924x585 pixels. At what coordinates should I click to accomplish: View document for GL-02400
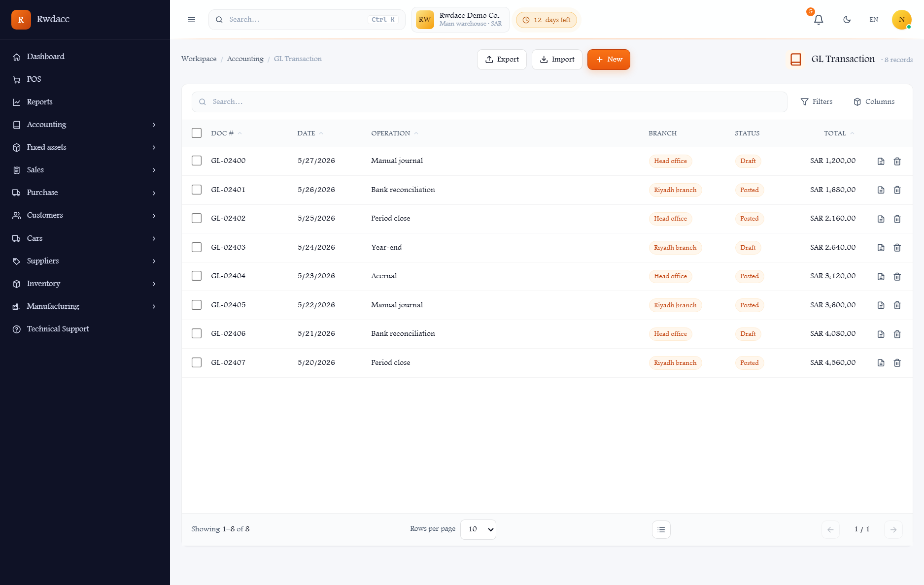point(881,162)
